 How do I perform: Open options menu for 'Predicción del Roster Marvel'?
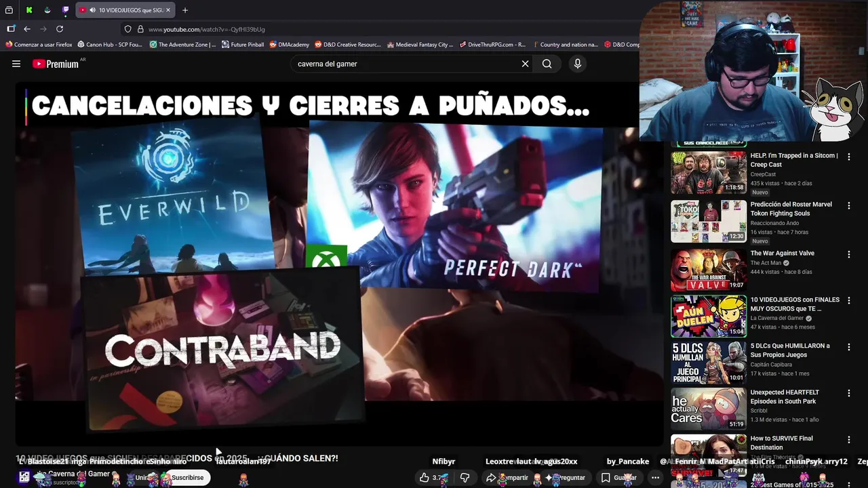(x=848, y=205)
